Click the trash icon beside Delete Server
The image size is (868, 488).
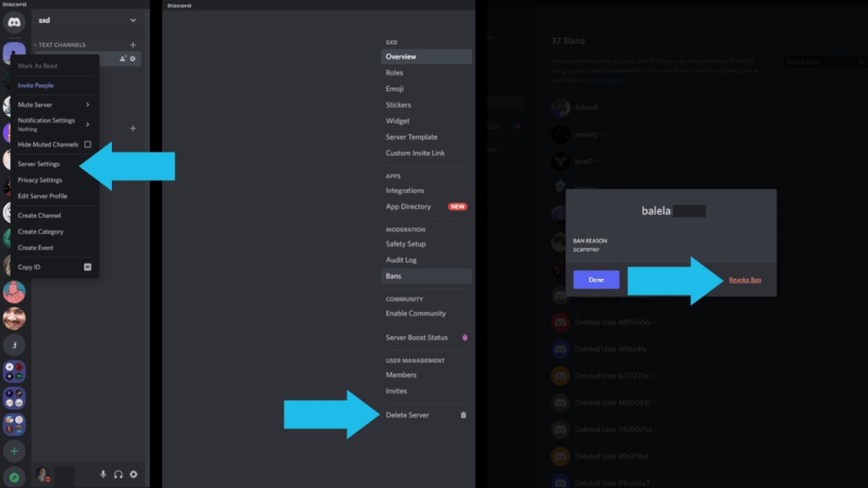[x=464, y=415]
